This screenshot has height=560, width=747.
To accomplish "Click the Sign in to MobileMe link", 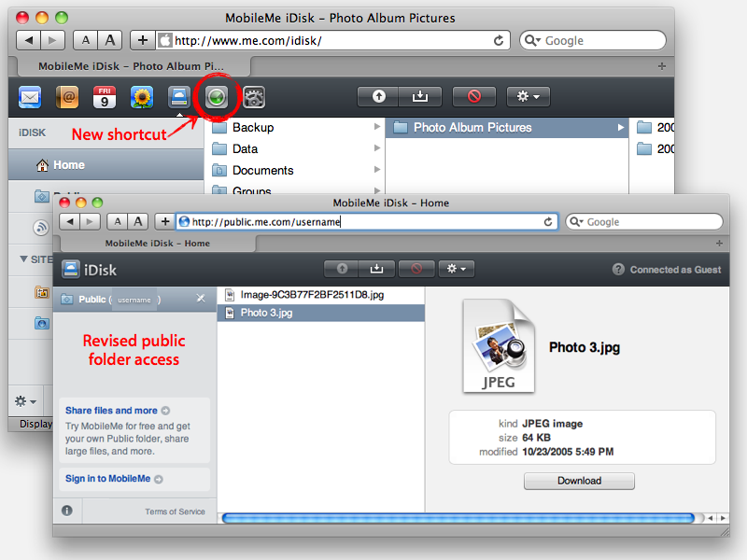I will 114,479.
